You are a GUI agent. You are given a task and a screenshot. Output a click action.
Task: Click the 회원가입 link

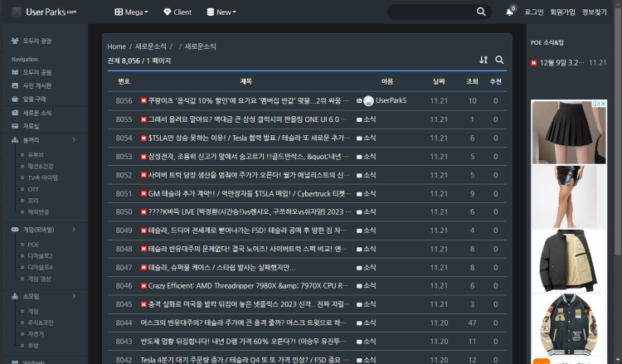(562, 12)
